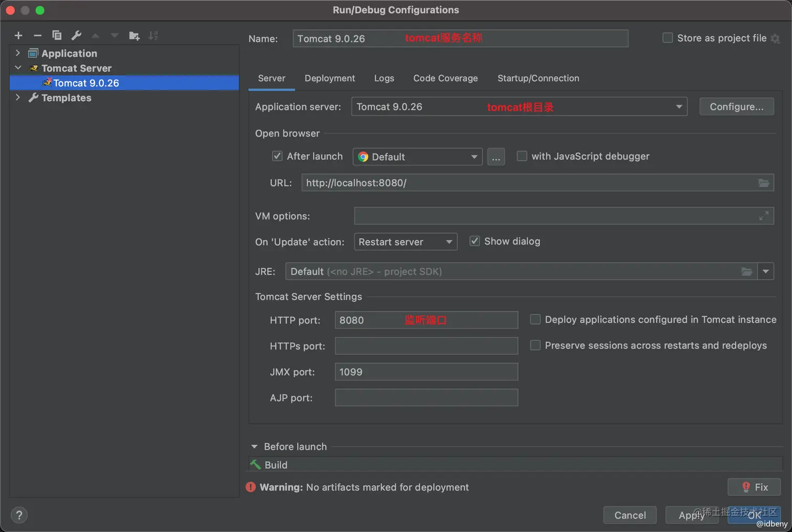Click the gear icon beside Store as project file
792x532 pixels.
coord(775,38)
